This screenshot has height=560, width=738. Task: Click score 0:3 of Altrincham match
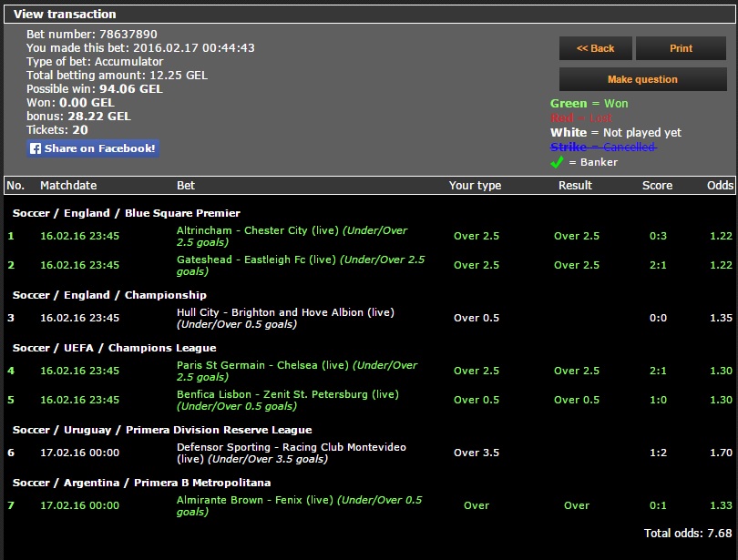pos(658,236)
